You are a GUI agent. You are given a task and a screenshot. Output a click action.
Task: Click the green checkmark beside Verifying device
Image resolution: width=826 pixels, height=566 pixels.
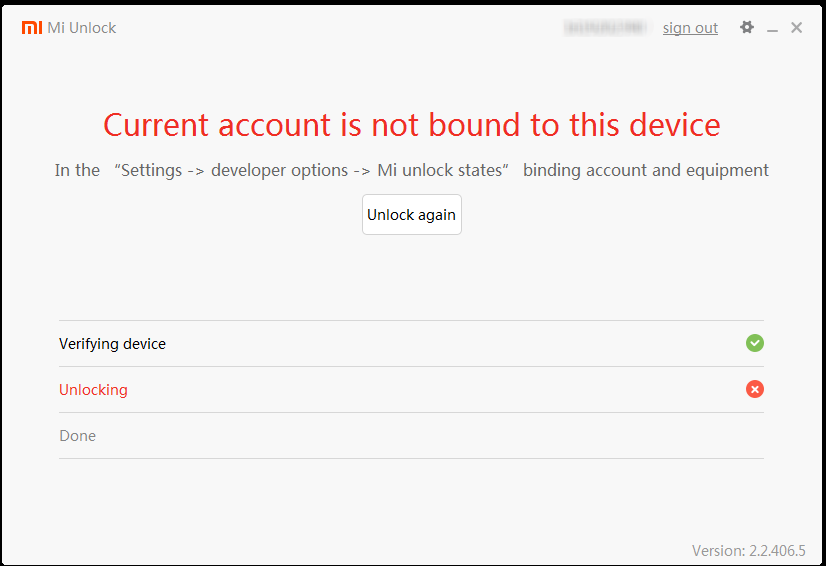tap(755, 343)
